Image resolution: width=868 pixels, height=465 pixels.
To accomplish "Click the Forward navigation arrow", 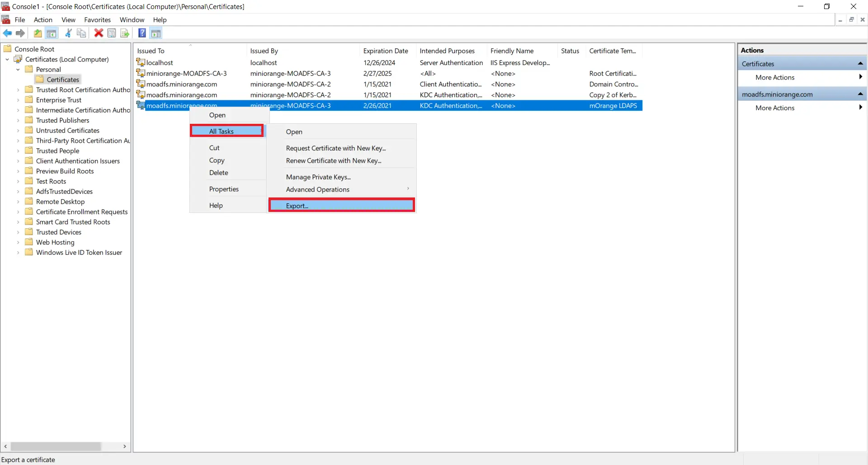I will [x=20, y=33].
